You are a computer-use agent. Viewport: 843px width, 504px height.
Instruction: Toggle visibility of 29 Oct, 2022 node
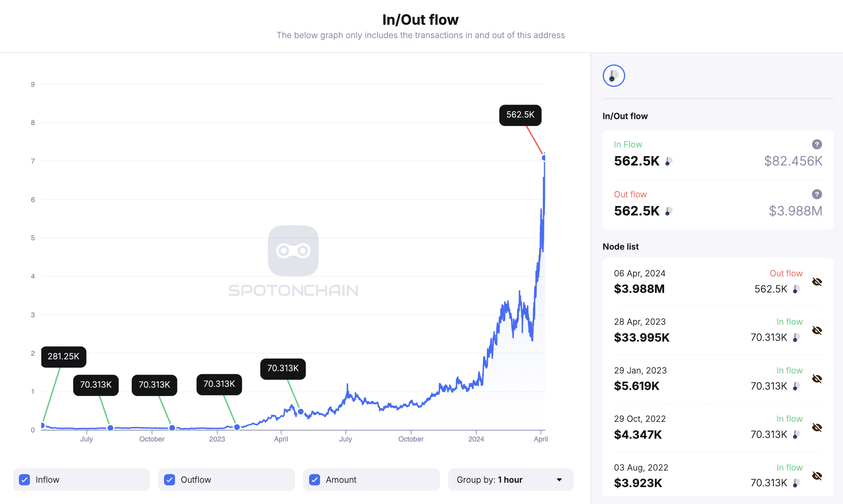tap(817, 427)
